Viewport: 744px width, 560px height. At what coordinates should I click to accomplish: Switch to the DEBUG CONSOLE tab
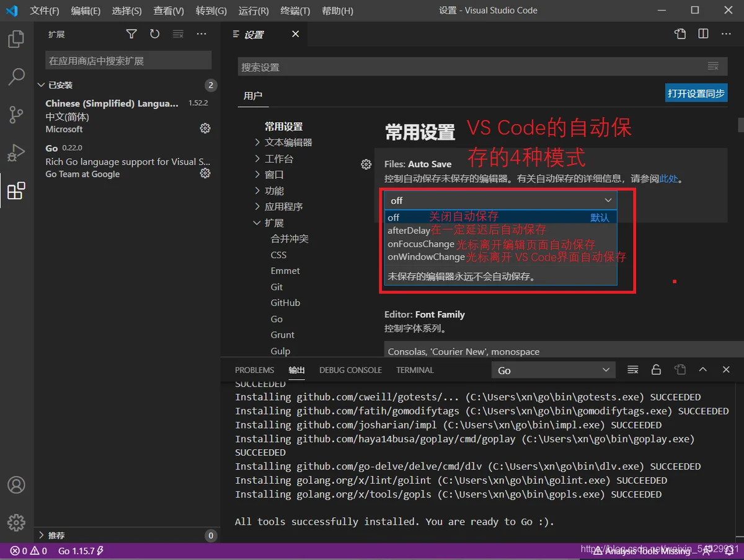pos(350,370)
